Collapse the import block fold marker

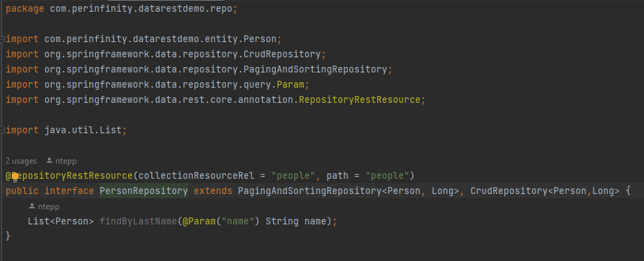pos(2,39)
